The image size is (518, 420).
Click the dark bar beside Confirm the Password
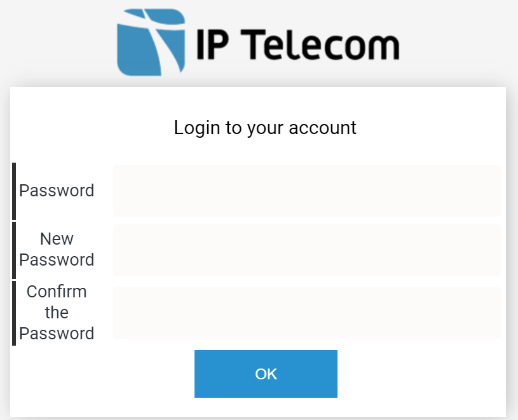tap(14, 313)
